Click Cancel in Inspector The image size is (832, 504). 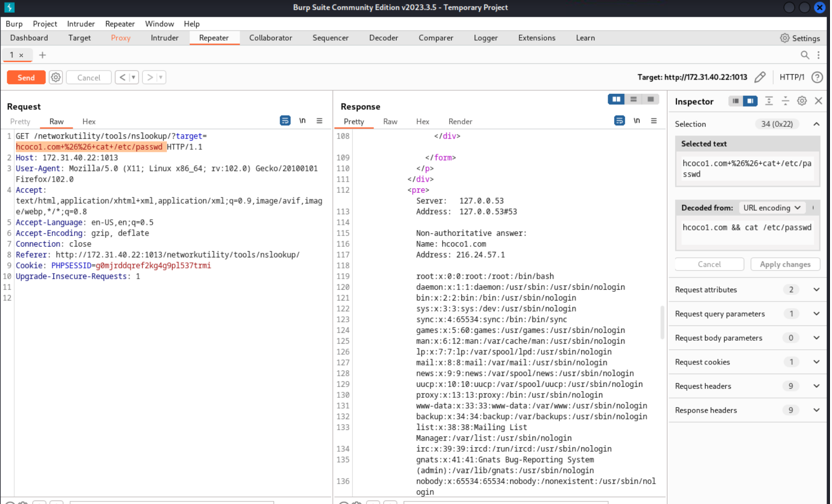709,264
